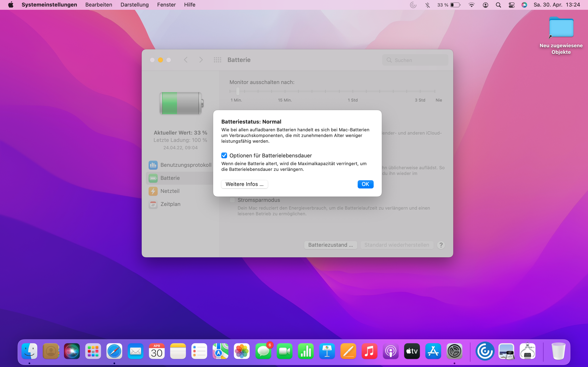
Task: Navigate back with the left chevron
Action: 186,60
